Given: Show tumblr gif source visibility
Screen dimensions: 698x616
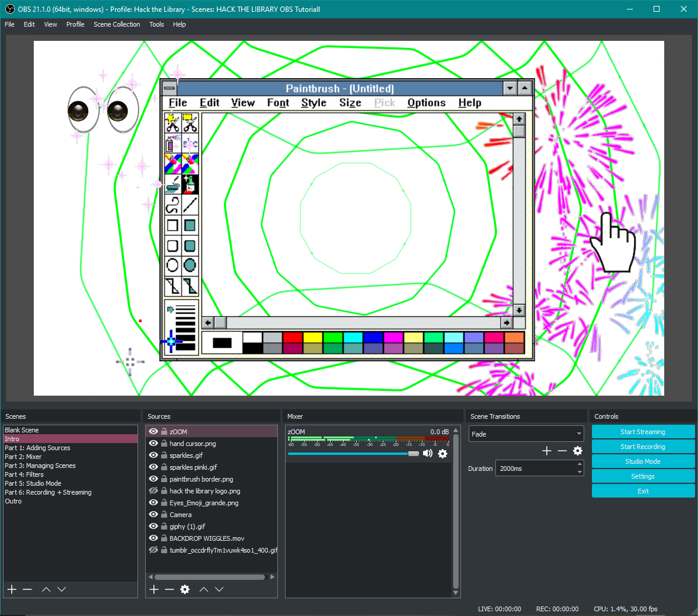Looking at the screenshot, I should pos(153,550).
